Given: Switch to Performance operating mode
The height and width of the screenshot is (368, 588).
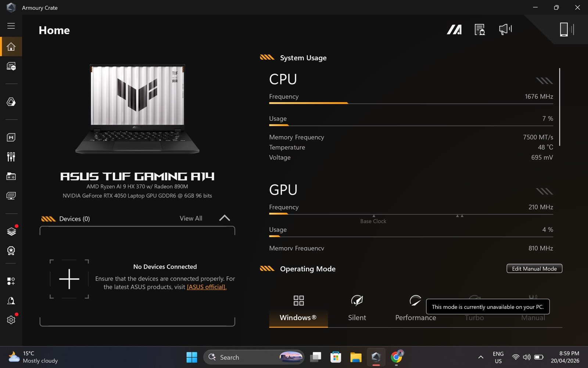Looking at the screenshot, I should pos(416,308).
